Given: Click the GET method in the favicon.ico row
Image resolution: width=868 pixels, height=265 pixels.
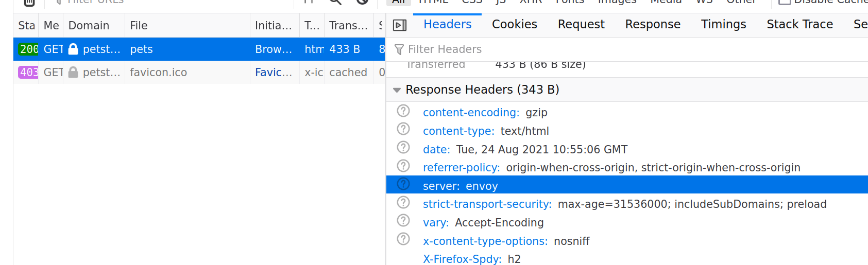Looking at the screenshot, I should pos(53,73).
